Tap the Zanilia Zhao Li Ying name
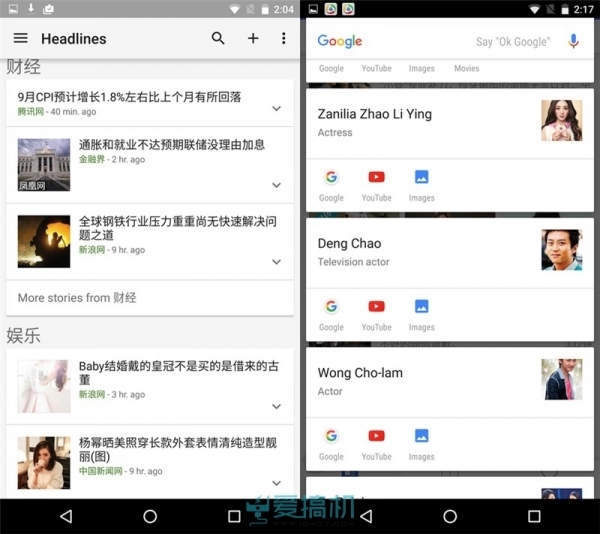 [x=375, y=114]
